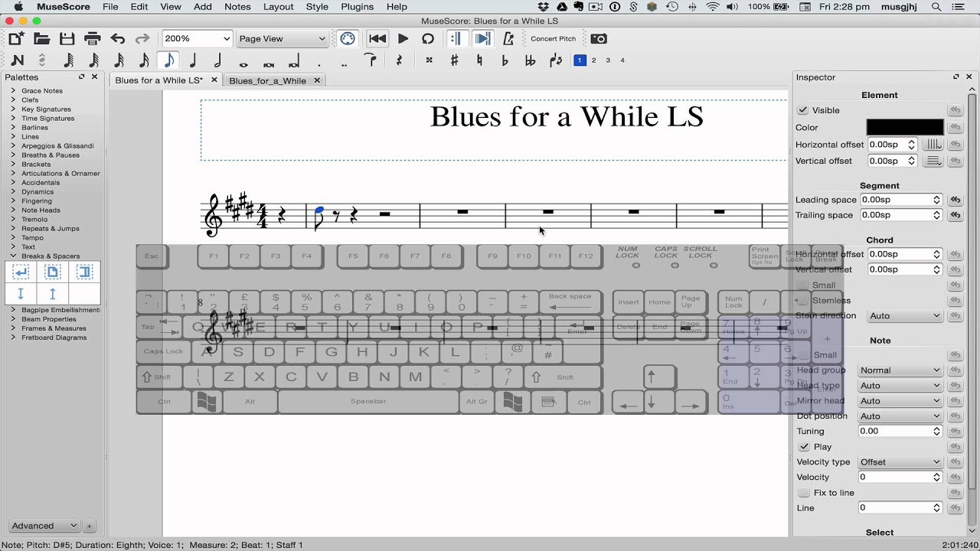This screenshot has height=551, width=980.
Task: Rewind playback to the start
Action: coord(377,38)
